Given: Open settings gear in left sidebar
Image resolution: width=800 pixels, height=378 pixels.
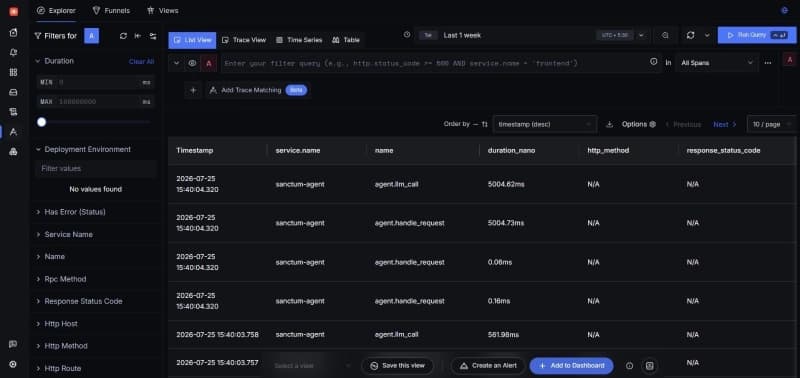Looking at the screenshot, I should [13, 364].
